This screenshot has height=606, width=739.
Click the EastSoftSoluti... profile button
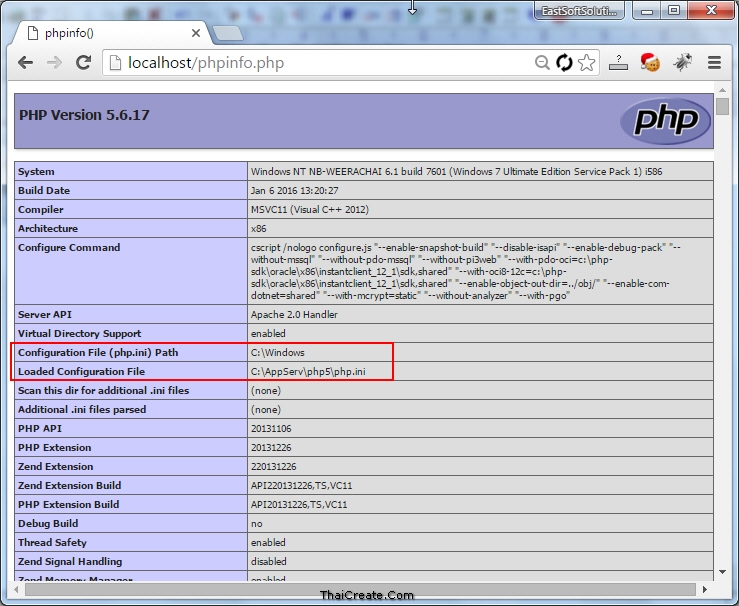tap(579, 11)
